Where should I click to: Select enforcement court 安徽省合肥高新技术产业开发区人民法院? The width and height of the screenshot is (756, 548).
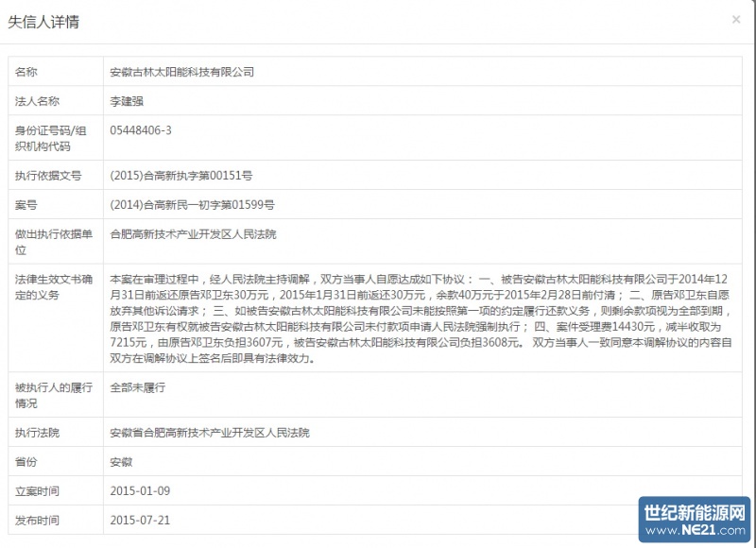click(x=210, y=433)
